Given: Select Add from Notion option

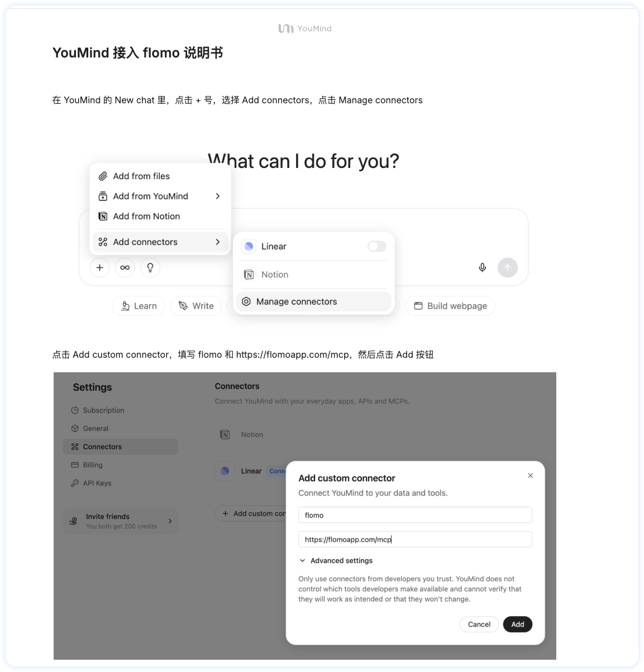Looking at the screenshot, I should coord(160,216).
